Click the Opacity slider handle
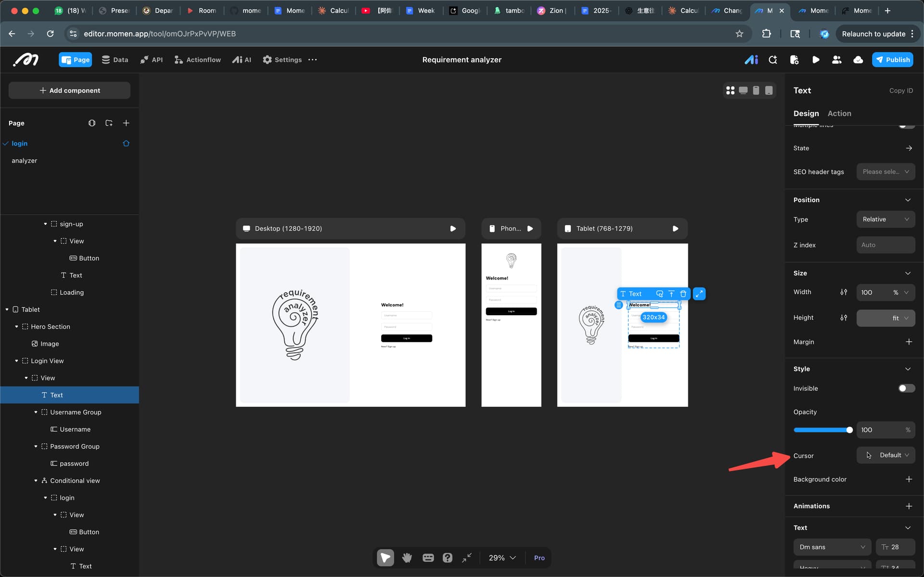 point(849,430)
